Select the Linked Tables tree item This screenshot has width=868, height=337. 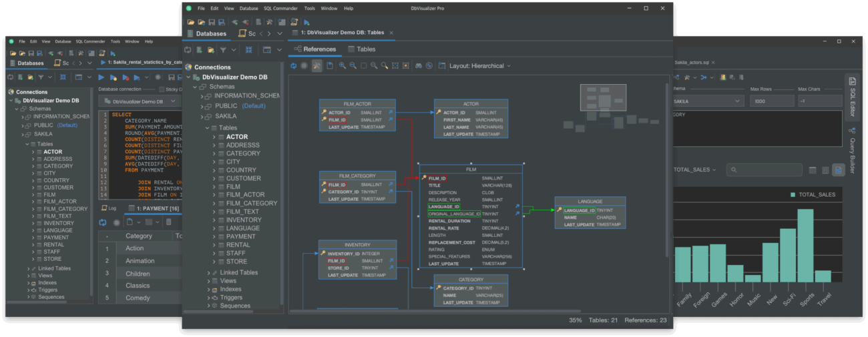point(238,272)
